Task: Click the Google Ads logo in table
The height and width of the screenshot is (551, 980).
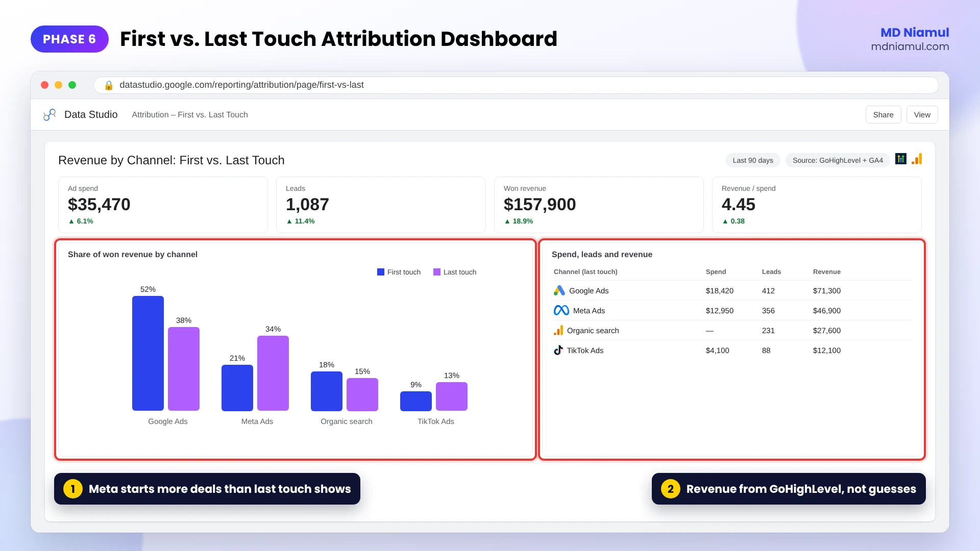Action: pyautogui.click(x=559, y=291)
